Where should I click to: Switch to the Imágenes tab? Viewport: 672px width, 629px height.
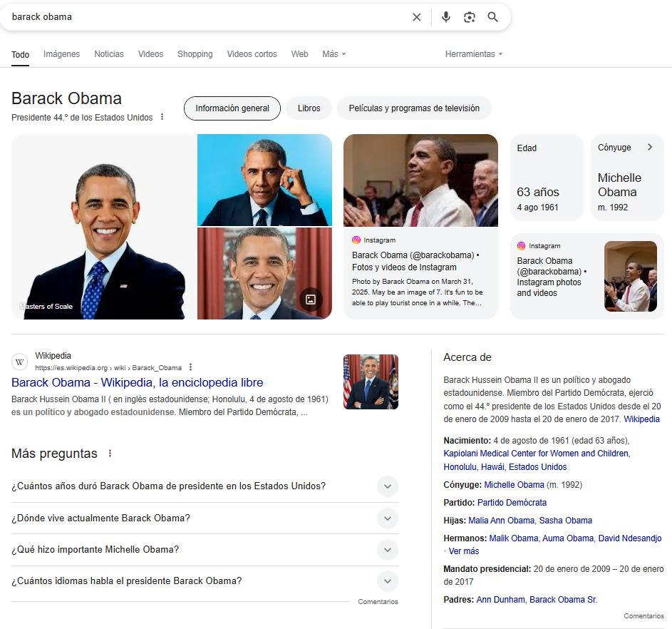pos(61,54)
